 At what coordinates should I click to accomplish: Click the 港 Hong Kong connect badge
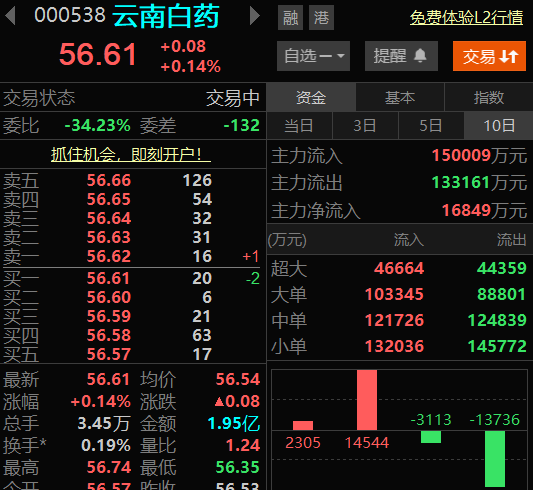pos(321,18)
